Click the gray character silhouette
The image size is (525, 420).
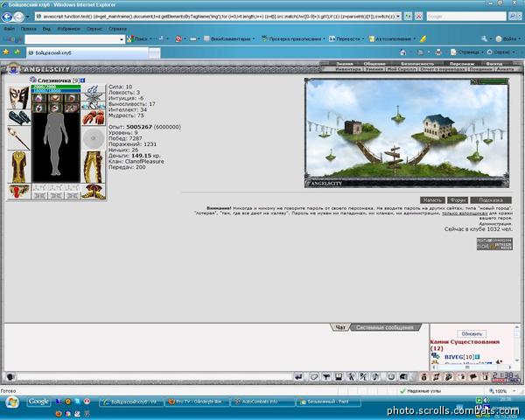point(56,144)
